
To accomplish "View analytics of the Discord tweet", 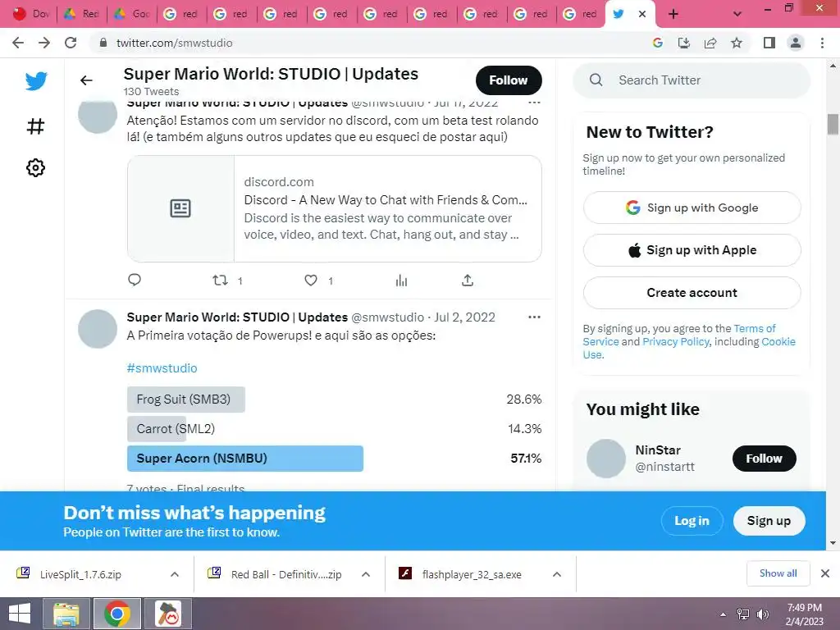I will (401, 281).
